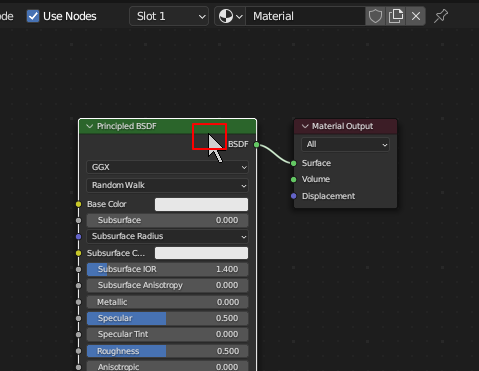Viewport: 479px width, 371px height.
Task: Click the Base Color swatch
Action: 201,204
